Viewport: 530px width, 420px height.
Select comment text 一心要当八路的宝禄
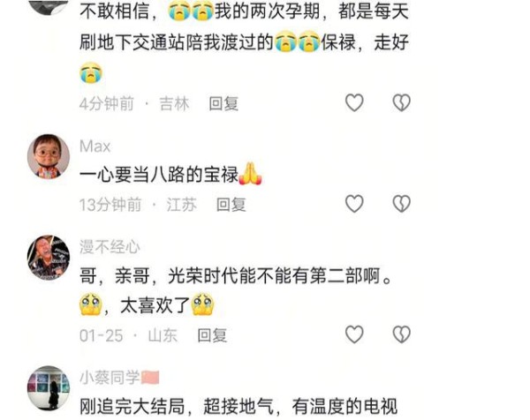click(159, 175)
